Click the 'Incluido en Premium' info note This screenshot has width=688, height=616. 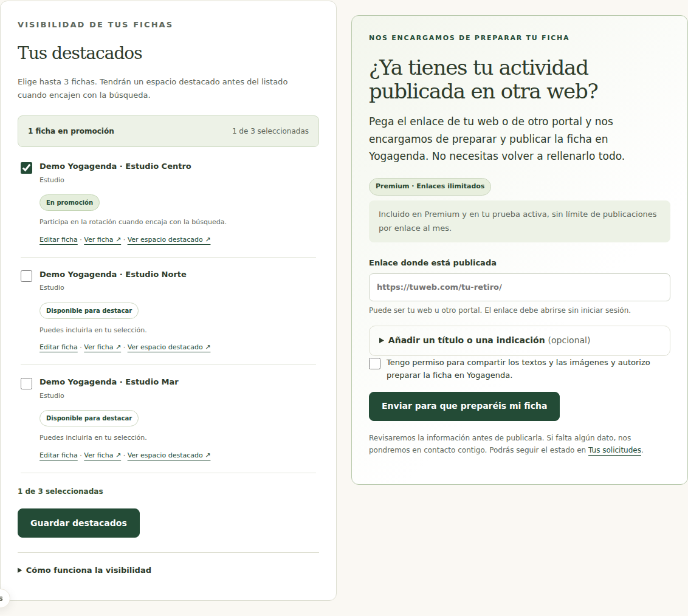pyautogui.click(x=520, y=221)
